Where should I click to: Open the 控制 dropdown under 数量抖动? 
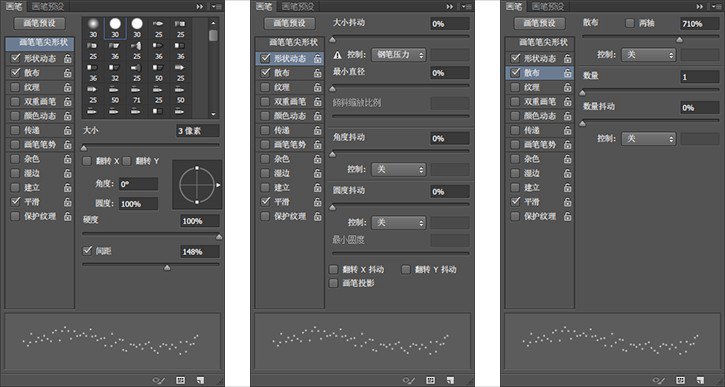(648, 139)
